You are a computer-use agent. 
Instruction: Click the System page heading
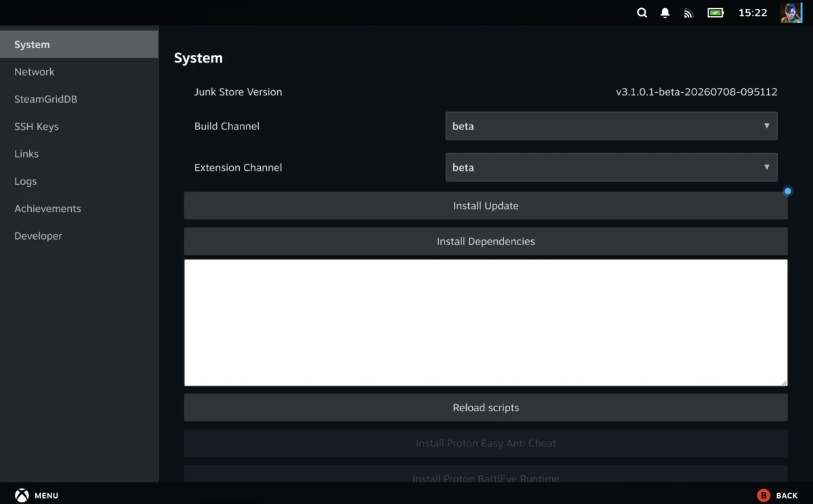198,58
